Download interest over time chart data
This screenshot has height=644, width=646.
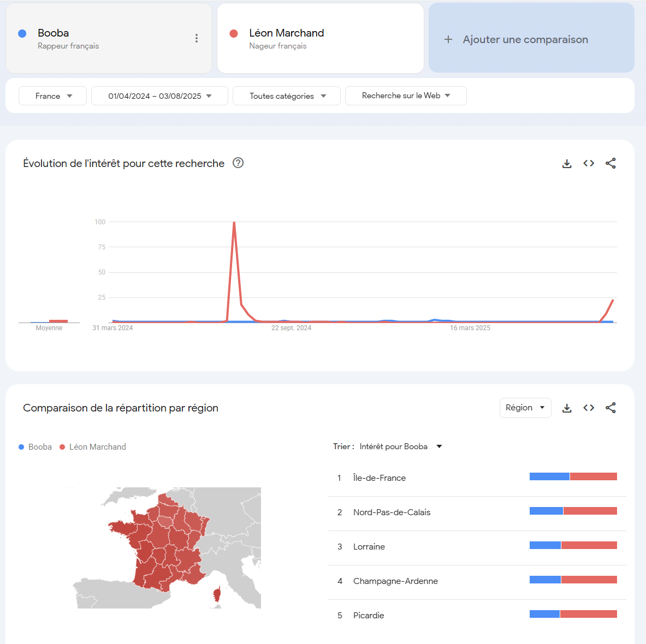pos(567,164)
